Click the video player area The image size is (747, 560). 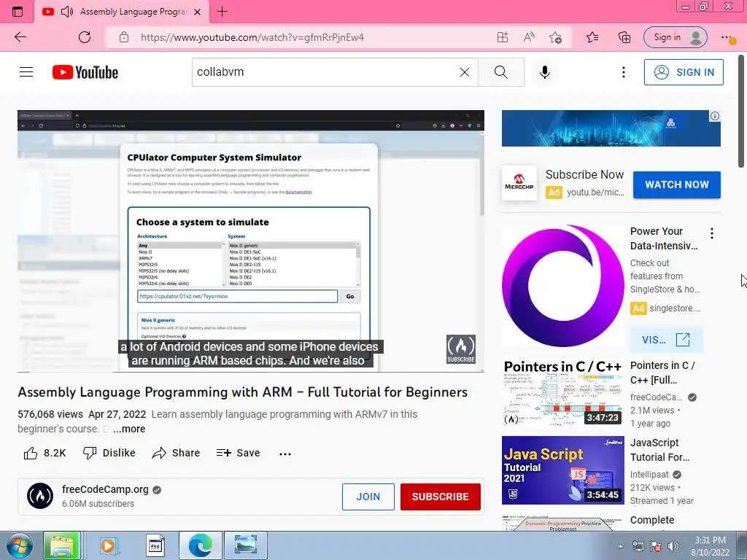point(251,241)
